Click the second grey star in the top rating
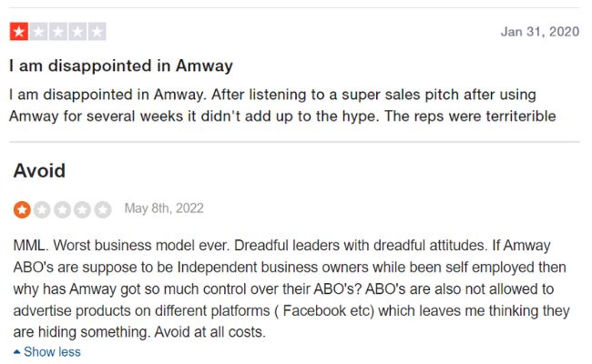592x364 pixels. tap(38, 31)
